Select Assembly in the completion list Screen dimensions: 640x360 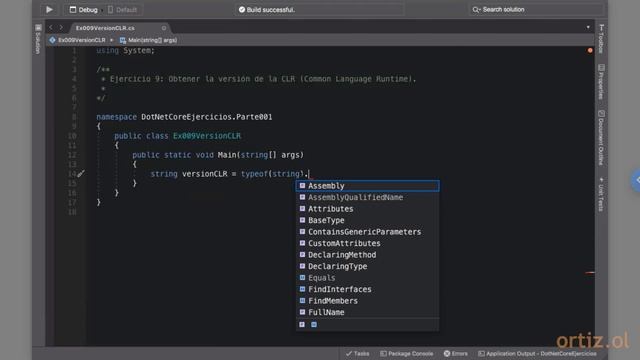coord(367,186)
